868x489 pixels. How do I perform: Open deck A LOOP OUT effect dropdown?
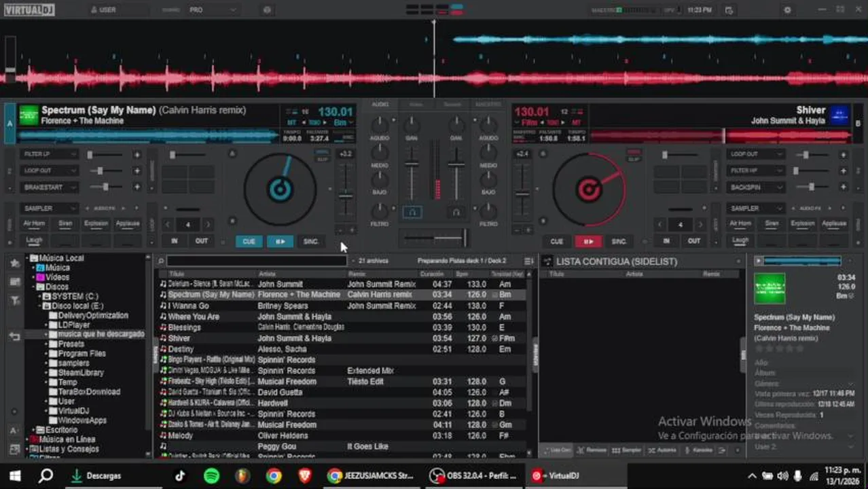pyautogui.click(x=49, y=170)
